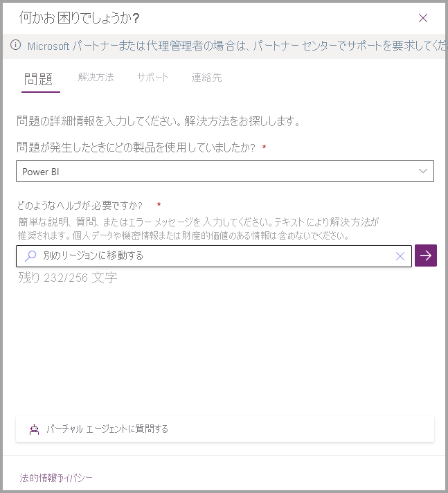Click the virtual agent robot icon
Viewport: 448px width, 493px height.
point(34,429)
